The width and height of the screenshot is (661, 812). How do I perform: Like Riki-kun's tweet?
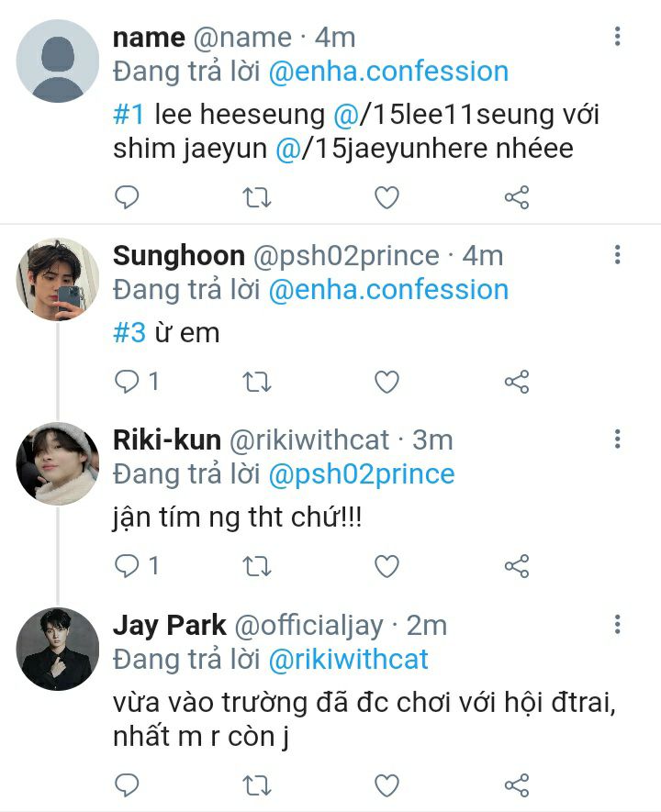(x=387, y=566)
